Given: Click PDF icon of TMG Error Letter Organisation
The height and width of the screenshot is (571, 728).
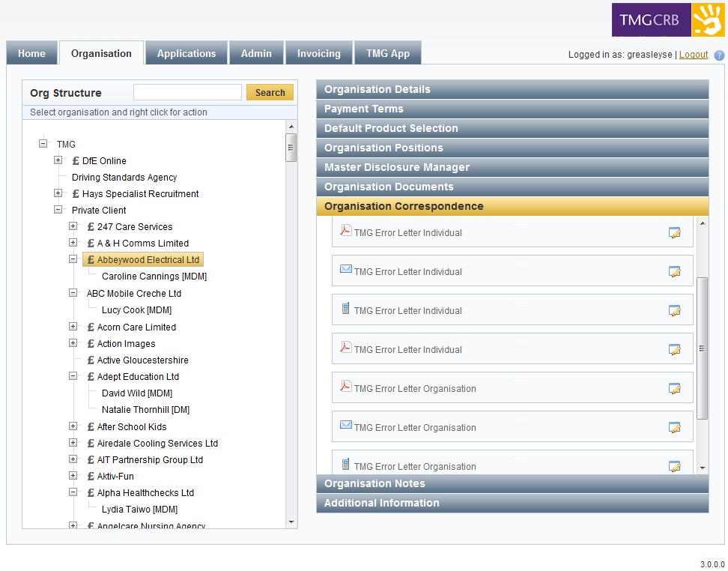Looking at the screenshot, I should click(x=345, y=386).
